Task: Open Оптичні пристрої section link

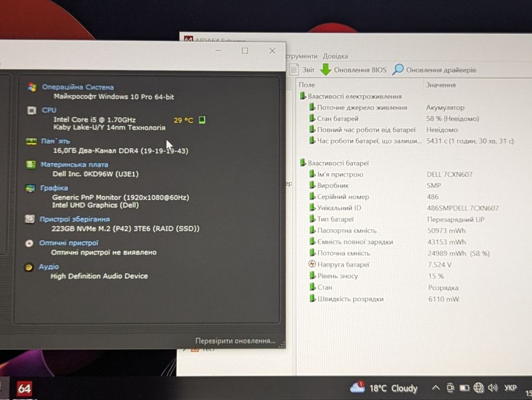Action: (x=69, y=243)
